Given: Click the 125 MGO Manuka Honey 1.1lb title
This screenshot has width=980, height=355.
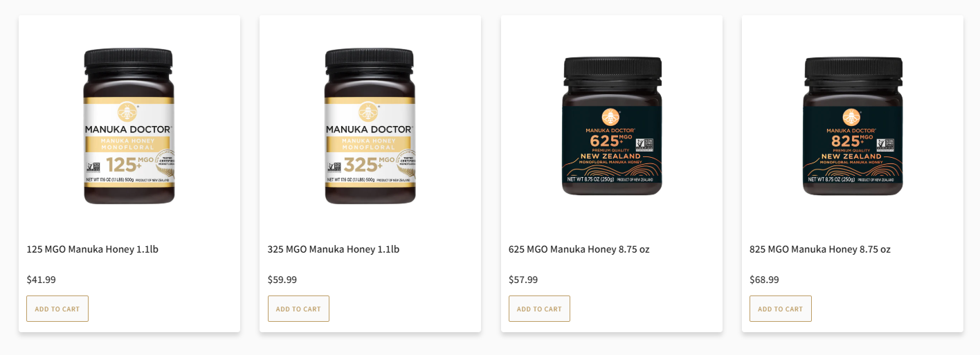Looking at the screenshot, I should point(93,249).
